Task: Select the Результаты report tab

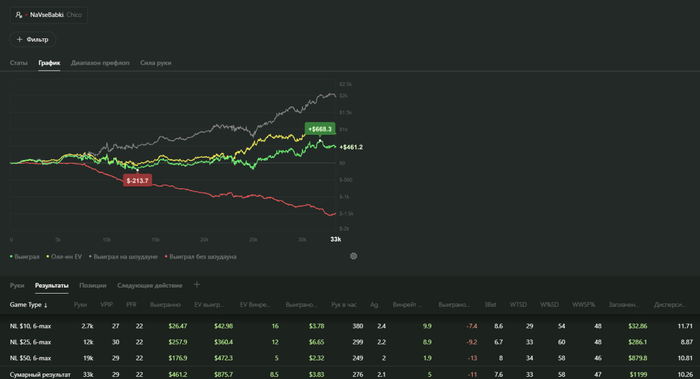Action: coord(52,285)
